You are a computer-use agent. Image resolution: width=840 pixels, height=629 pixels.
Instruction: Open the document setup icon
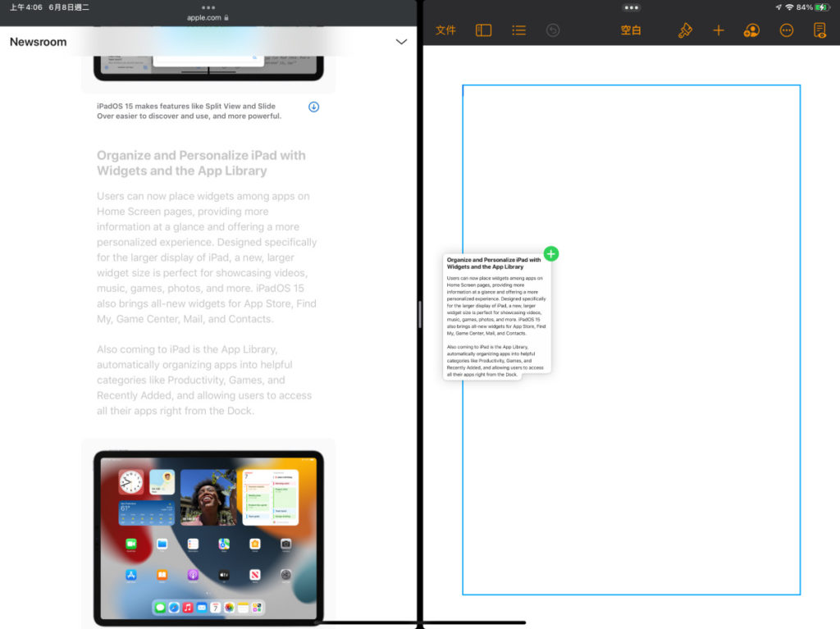point(819,30)
